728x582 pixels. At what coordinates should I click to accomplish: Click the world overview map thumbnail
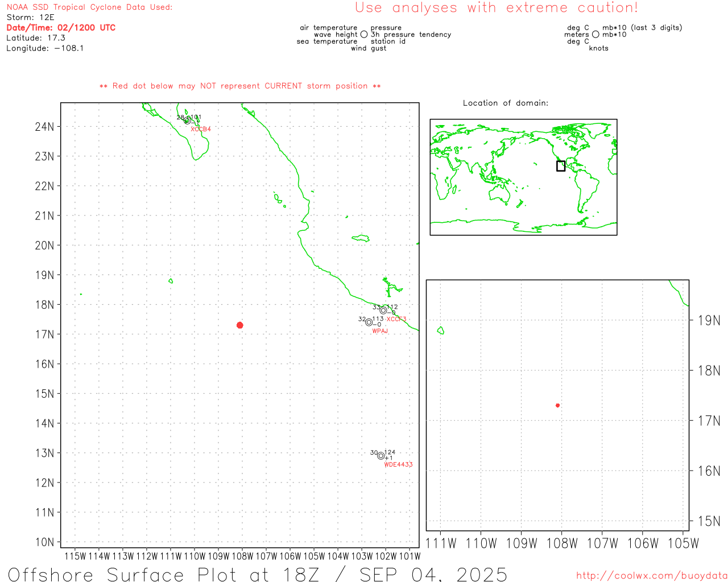coord(523,177)
